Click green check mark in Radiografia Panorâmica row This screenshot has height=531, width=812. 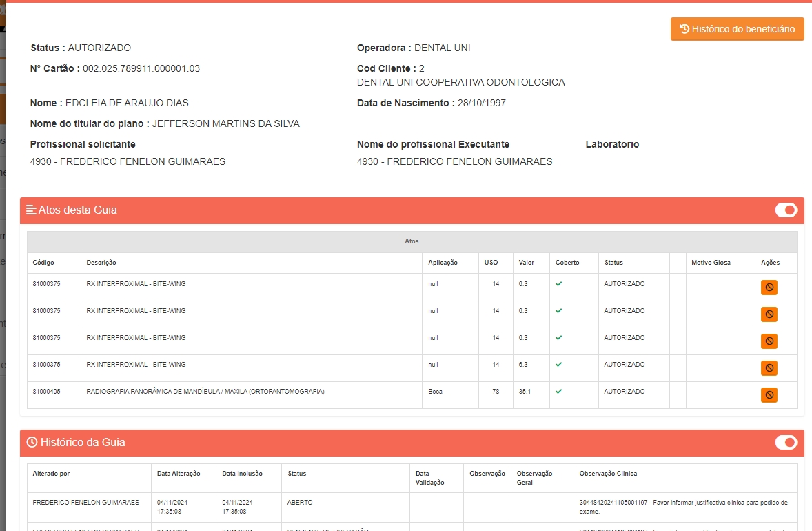559,392
